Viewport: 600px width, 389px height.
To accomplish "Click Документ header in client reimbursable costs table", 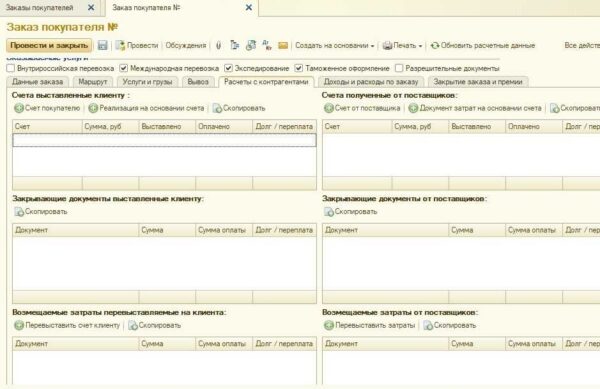I will [76, 344].
